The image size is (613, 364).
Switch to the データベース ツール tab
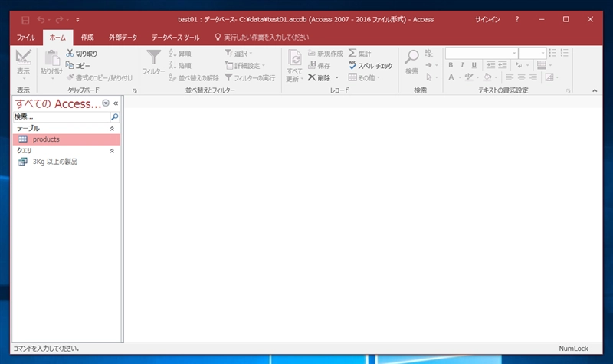(175, 38)
